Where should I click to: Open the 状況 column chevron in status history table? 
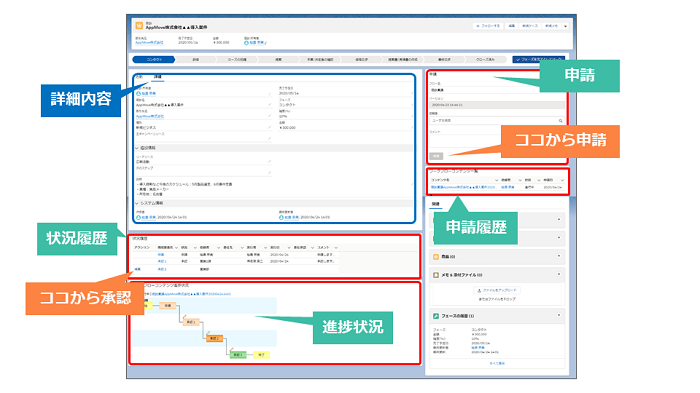coord(195,247)
